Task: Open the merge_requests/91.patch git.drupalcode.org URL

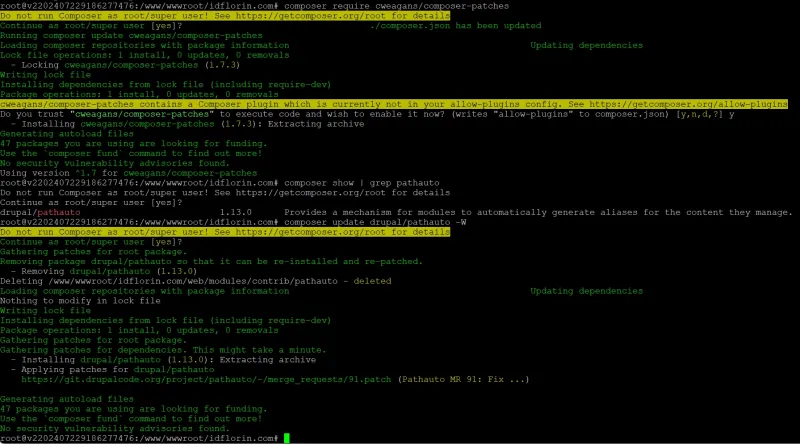Action: pyautogui.click(x=206, y=379)
